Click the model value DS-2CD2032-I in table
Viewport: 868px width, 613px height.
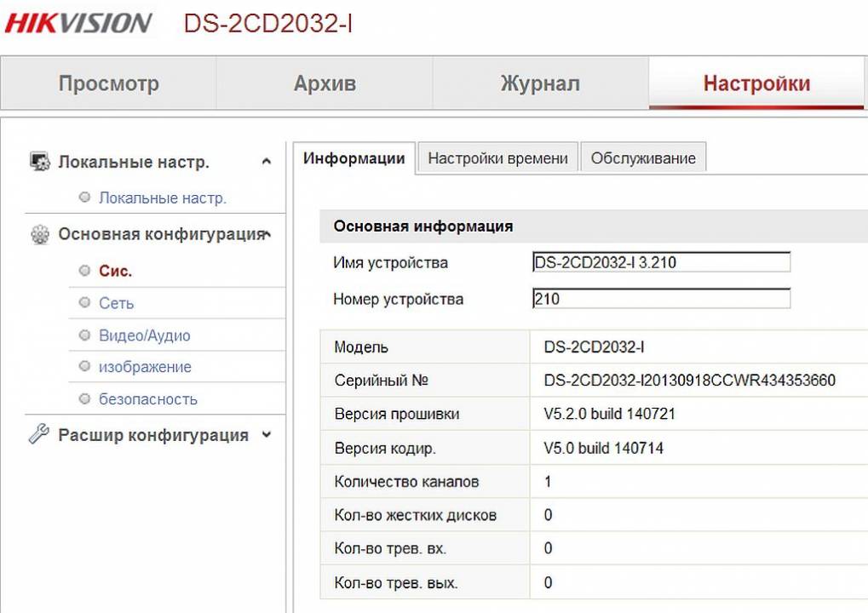[594, 347]
